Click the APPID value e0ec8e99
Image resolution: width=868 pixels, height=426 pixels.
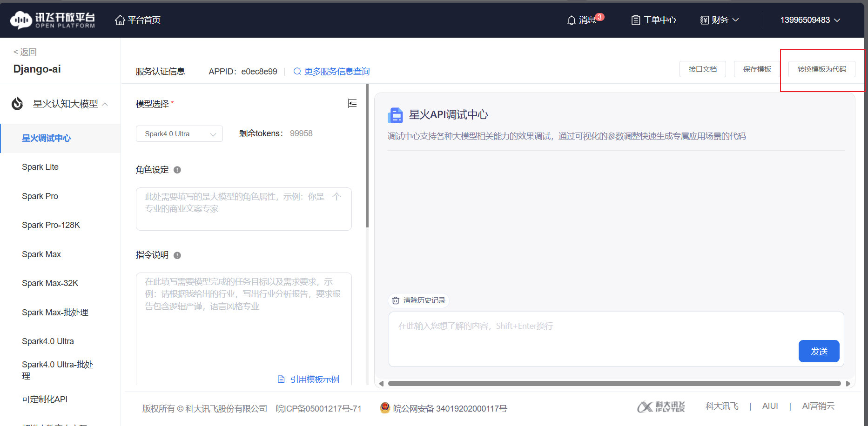259,72
